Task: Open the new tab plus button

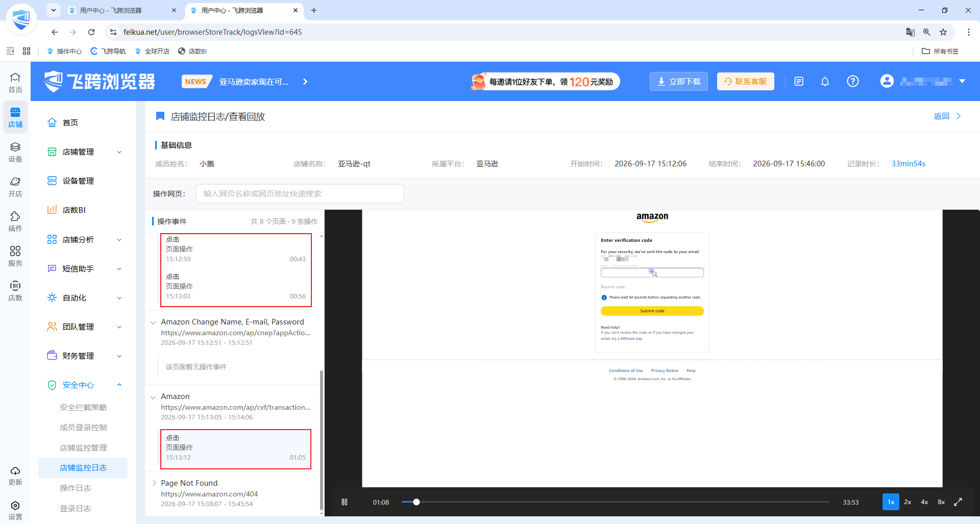Action: pyautogui.click(x=314, y=10)
